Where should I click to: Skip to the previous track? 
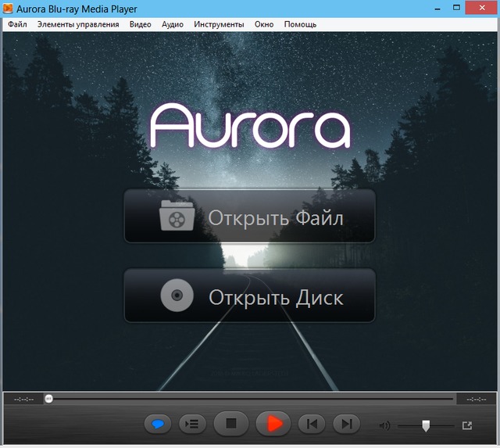(x=312, y=424)
